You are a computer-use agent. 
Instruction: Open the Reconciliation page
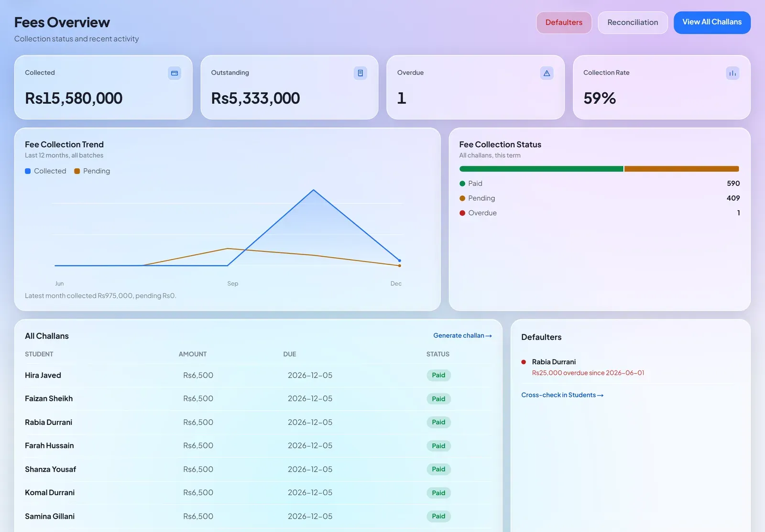[633, 22]
